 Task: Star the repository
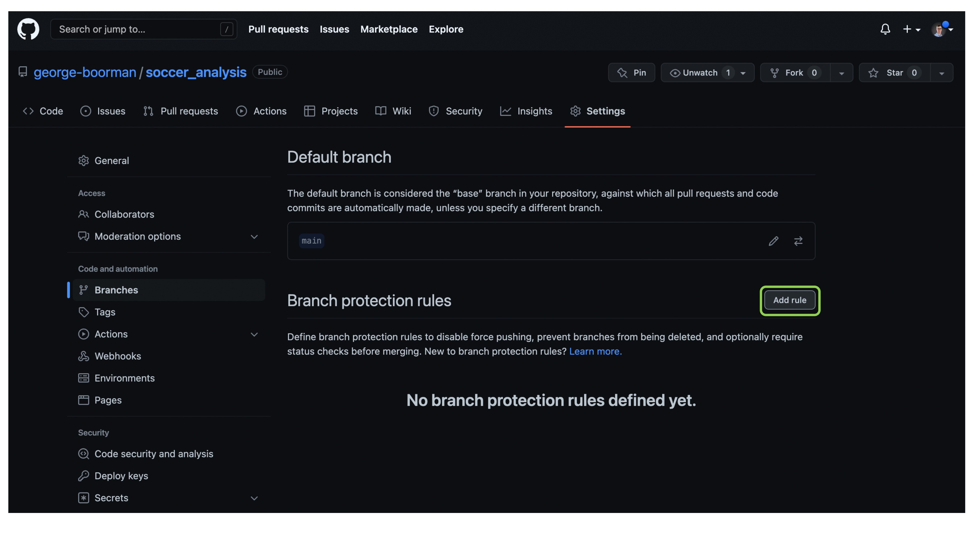click(x=894, y=73)
